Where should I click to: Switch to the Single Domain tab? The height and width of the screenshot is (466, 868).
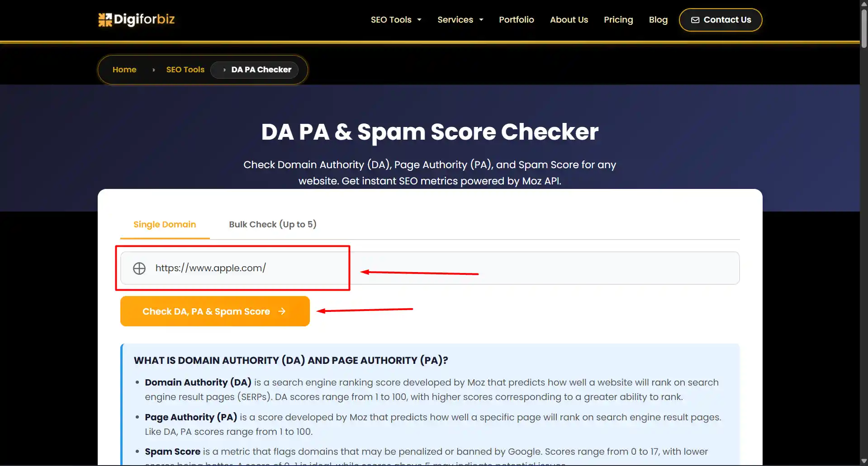click(165, 225)
